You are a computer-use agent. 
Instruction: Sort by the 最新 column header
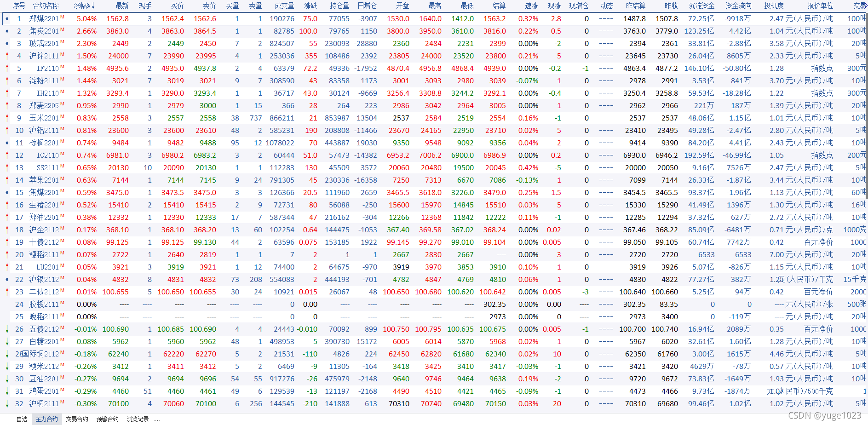[122, 6]
